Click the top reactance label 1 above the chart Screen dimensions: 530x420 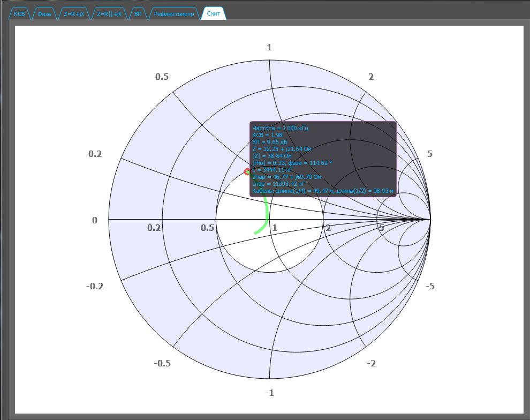269,48
